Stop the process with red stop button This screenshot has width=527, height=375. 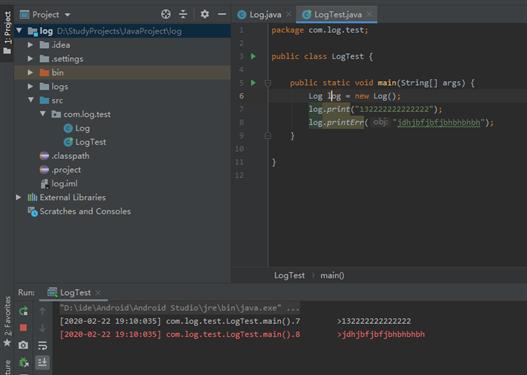coord(23,328)
